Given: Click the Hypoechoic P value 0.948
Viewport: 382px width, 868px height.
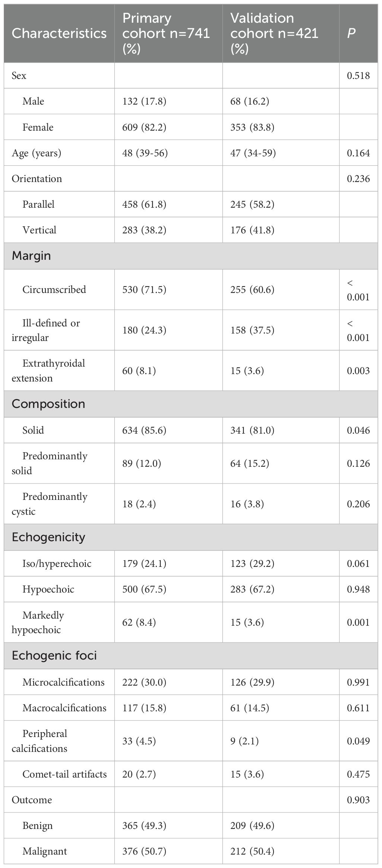Looking at the screenshot, I should pos(358,589).
